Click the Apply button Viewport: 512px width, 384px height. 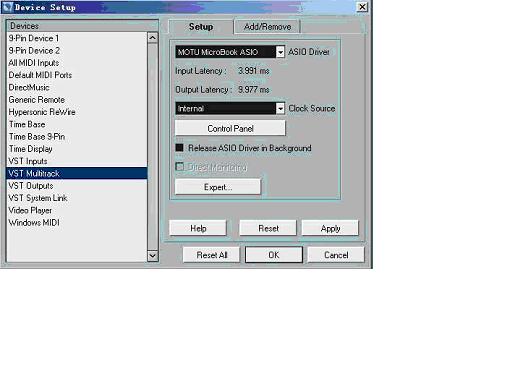pyautogui.click(x=330, y=228)
